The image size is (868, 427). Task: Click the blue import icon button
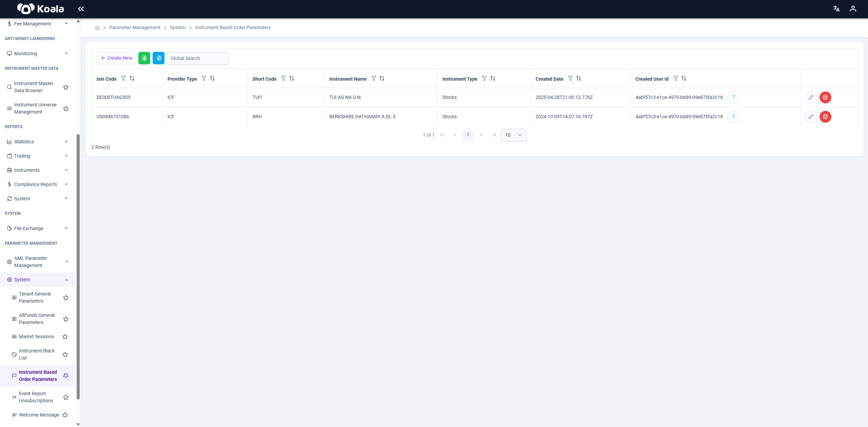tap(158, 58)
